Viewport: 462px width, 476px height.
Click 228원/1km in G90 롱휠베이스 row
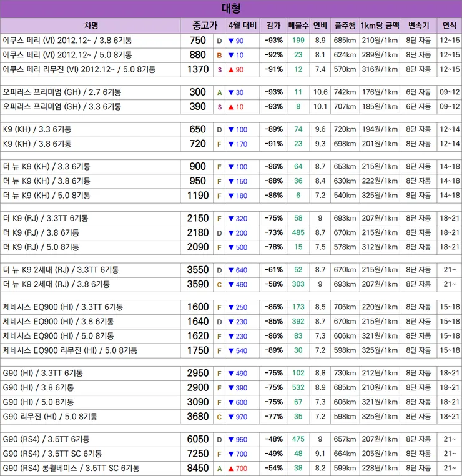[380, 469]
